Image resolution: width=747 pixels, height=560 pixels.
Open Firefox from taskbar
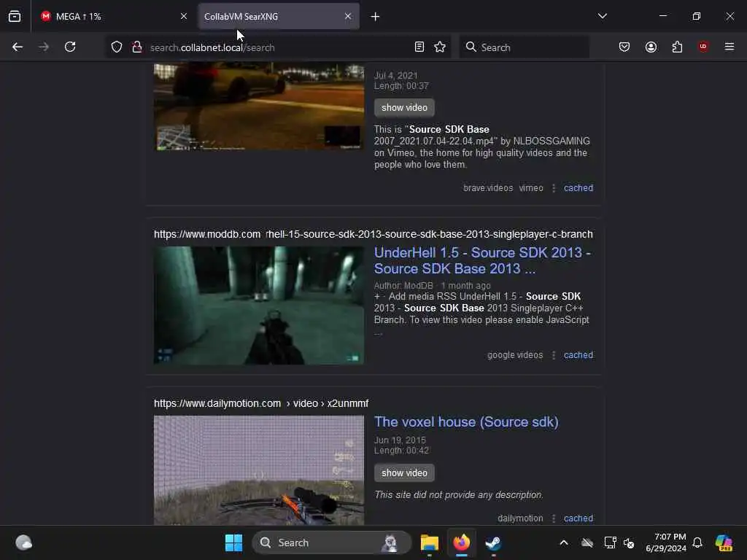(461, 542)
